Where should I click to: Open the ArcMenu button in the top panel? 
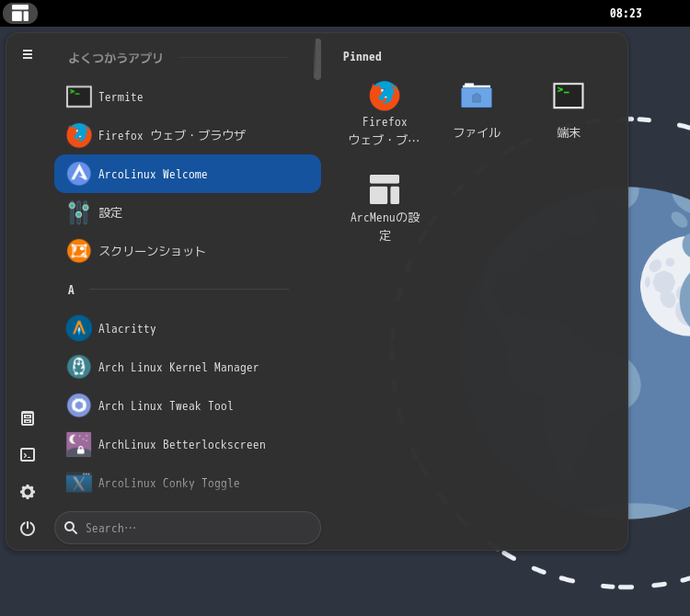(20, 13)
